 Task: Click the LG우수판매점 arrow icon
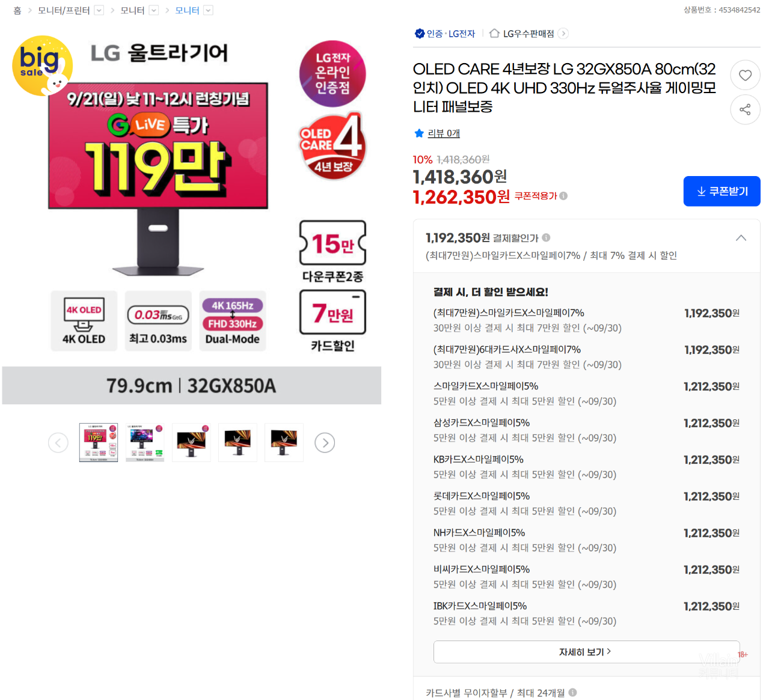click(x=563, y=34)
